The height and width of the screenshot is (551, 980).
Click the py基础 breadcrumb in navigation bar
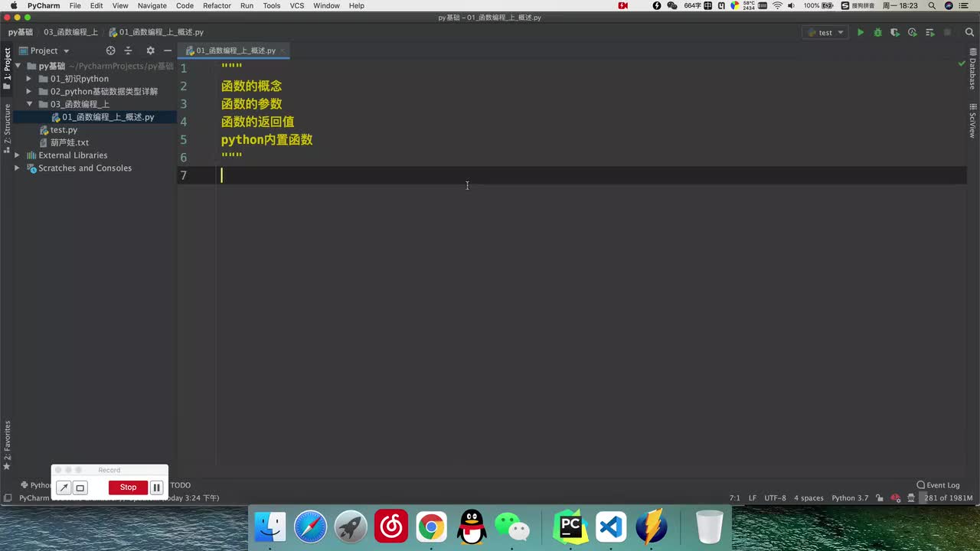point(21,32)
